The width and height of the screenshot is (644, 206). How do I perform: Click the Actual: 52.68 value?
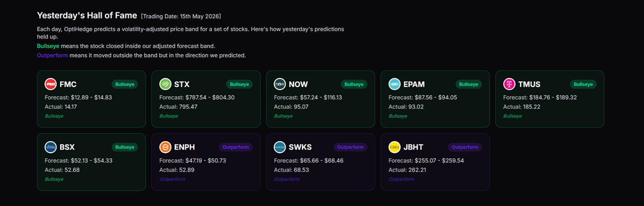(62, 170)
